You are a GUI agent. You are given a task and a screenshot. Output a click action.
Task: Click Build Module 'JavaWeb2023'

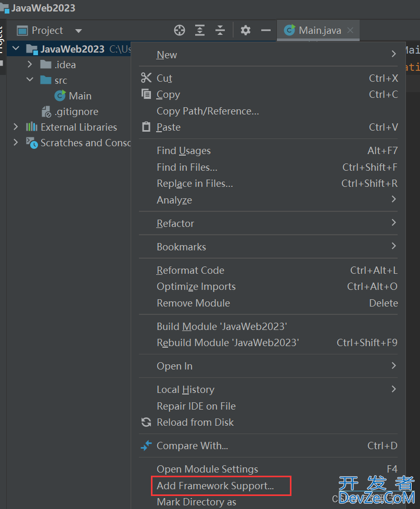(268, 326)
